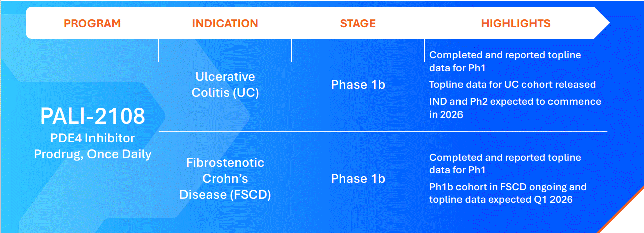Image resolution: width=644 pixels, height=233 pixels.
Task: Click the STAGE column header
Action: pyautogui.click(x=358, y=23)
